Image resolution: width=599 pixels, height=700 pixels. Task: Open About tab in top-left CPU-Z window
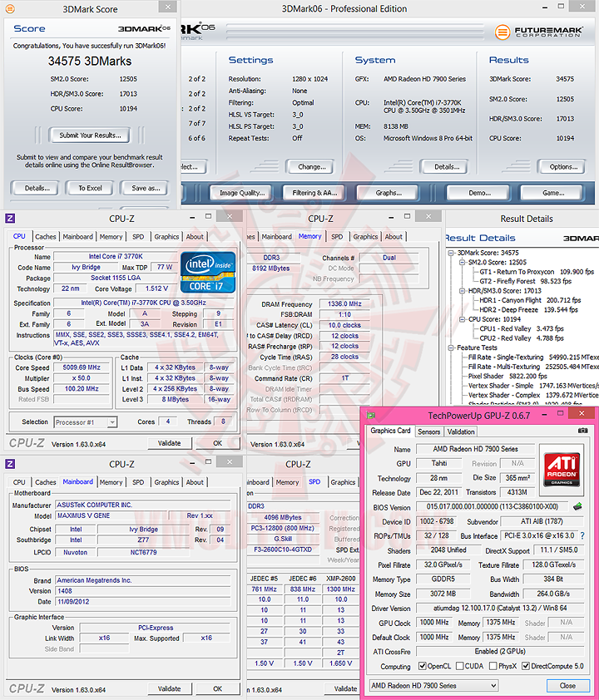point(195,237)
